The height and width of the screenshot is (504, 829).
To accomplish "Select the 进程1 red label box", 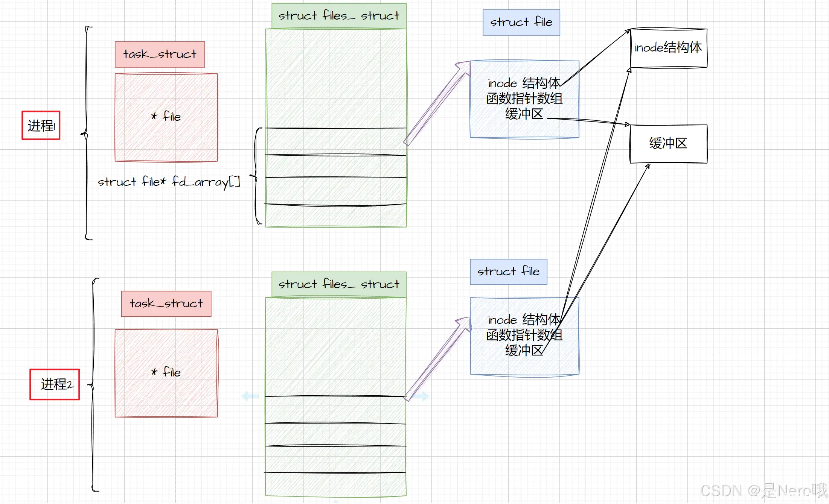I will pyautogui.click(x=41, y=125).
